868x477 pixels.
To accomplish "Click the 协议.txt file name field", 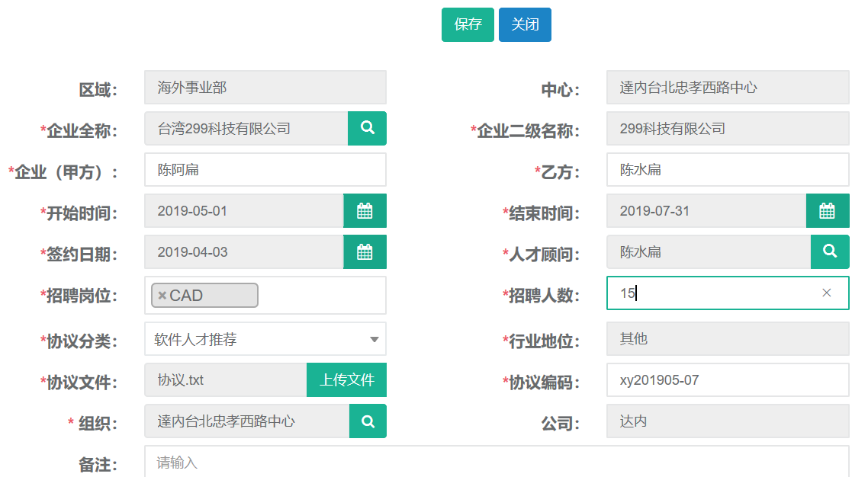I will click(225, 379).
